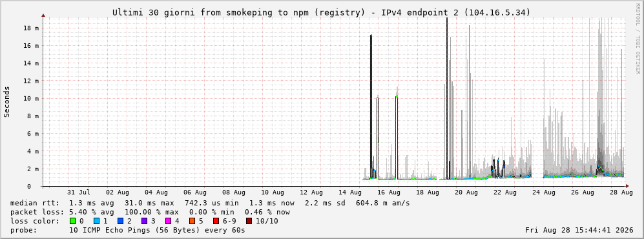Viewport: 644px width, 239px height.
Task: Click the median rtt statistics line
Action: click(x=210, y=203)
